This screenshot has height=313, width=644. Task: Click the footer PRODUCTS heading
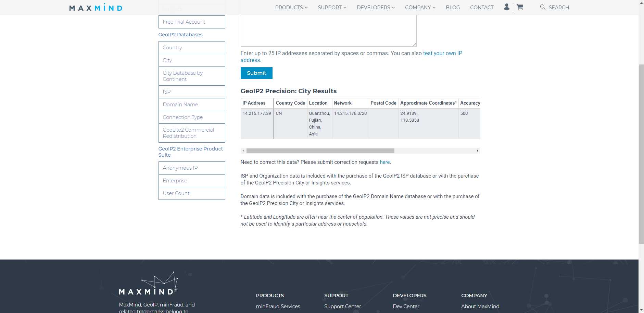tap(270, 296)
